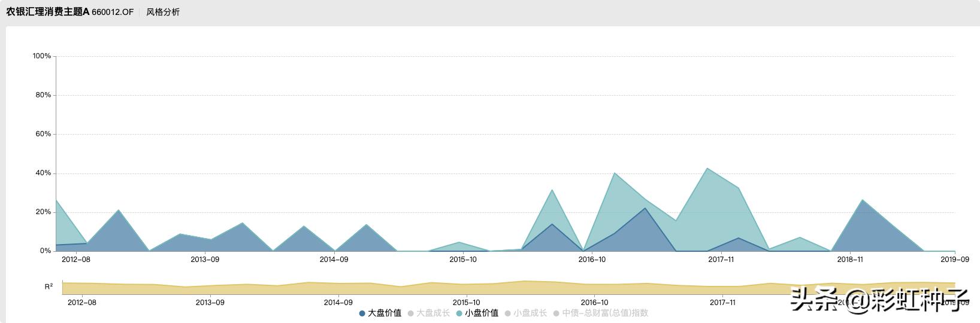The image size is (980, 323).
Task: Click the 80% y-axis label
Action: click(44, 95)
